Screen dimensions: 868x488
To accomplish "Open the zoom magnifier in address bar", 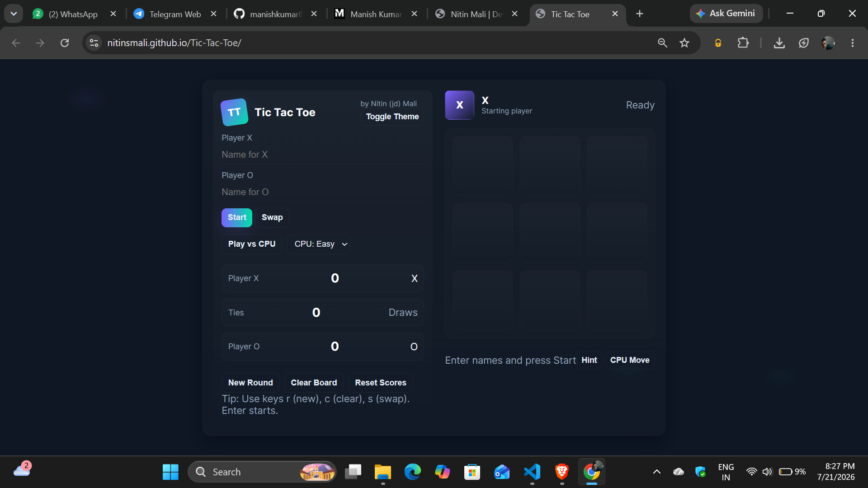I will pos(662,43).
